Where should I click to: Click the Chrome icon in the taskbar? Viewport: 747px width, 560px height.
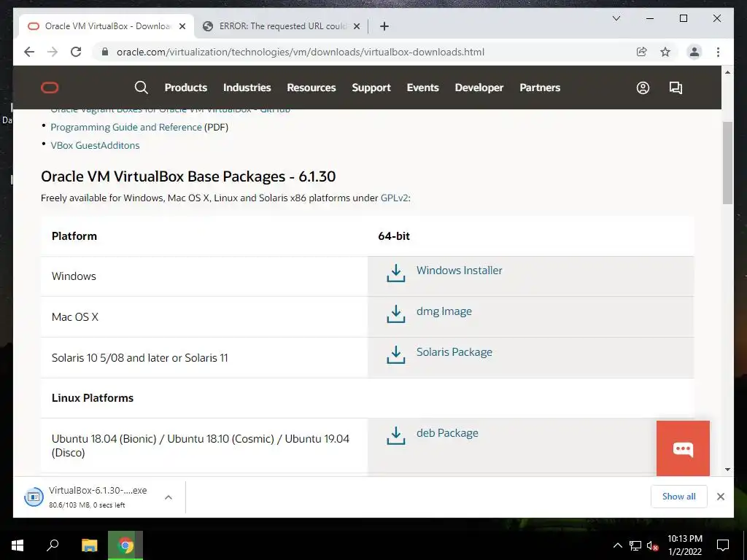coord(125,545)
